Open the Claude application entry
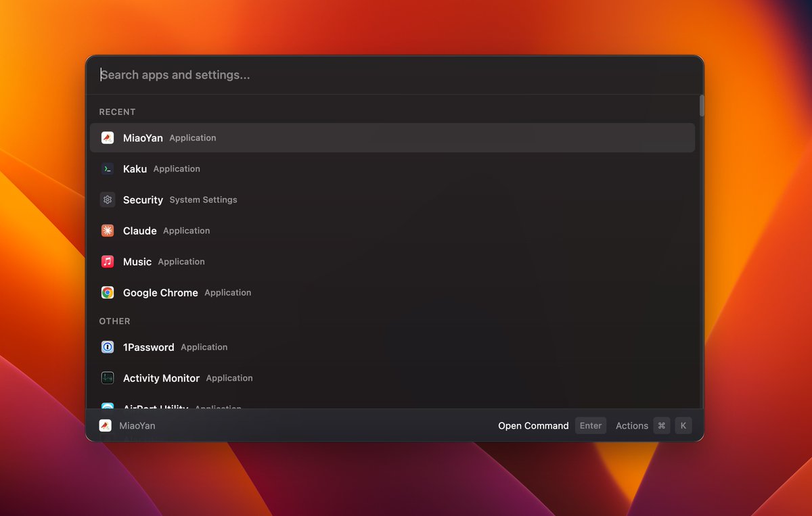812x516 pixels. tap(271, 231)
